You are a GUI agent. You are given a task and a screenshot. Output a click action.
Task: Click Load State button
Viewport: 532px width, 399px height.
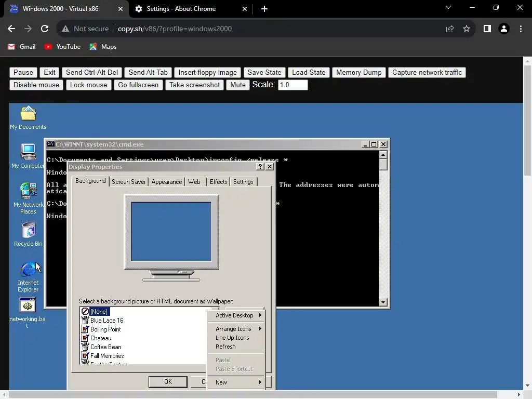coord(309,72)
